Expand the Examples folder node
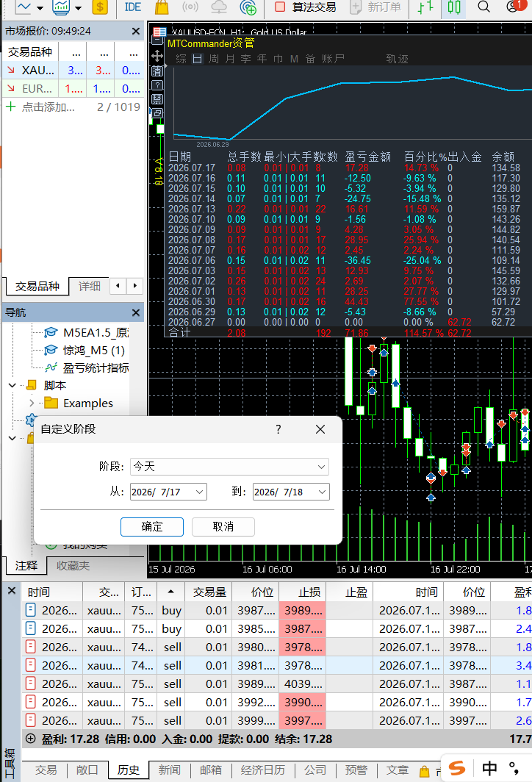The width and height of the screenshot is (532, 782). coord(32,403)
